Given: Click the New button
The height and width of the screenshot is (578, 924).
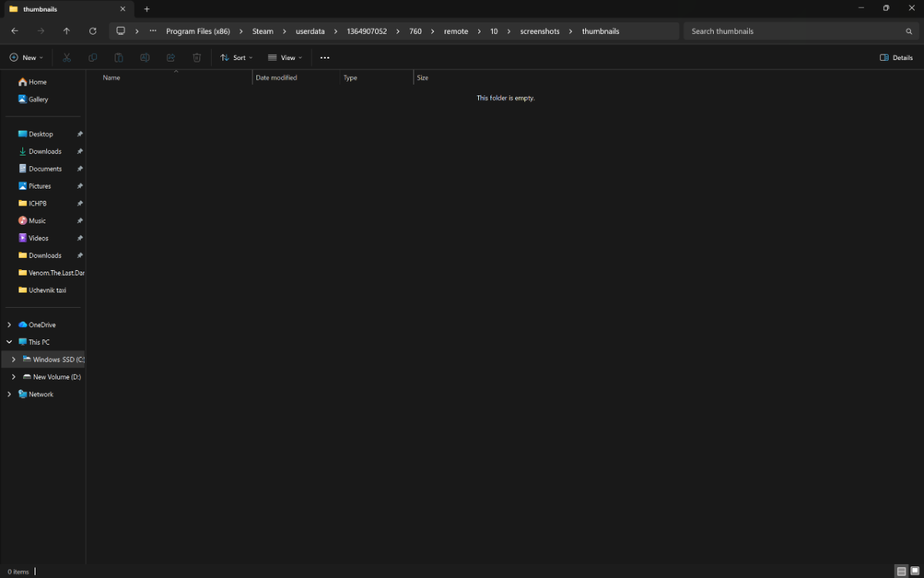Looking at the screenshot, I should pyautogui.click(x=24, y=58).
